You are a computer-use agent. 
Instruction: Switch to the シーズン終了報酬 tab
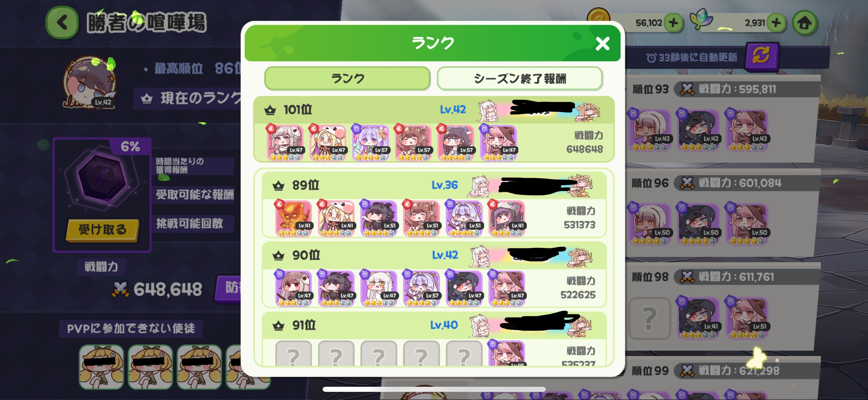click(x=520, y=78)
